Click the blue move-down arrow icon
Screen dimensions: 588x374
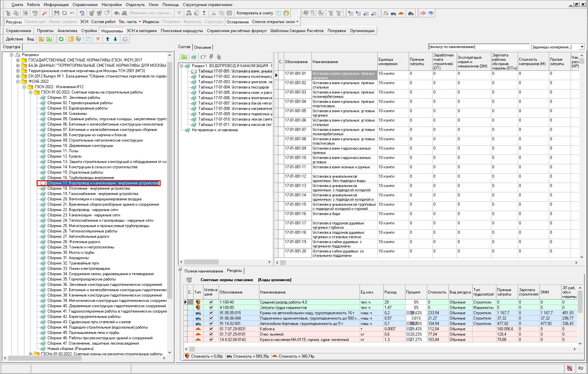pos(115,39)
